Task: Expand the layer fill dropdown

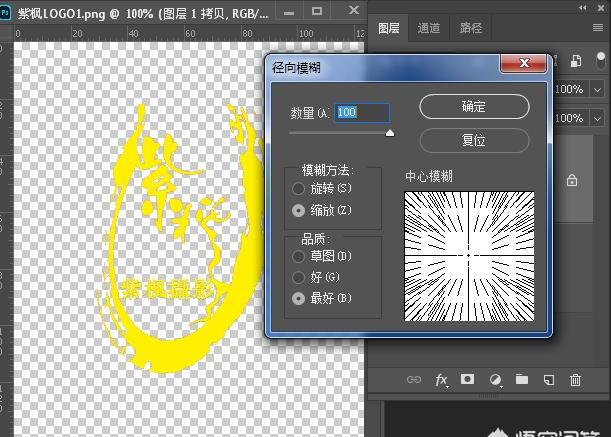Action: [598, 118]
